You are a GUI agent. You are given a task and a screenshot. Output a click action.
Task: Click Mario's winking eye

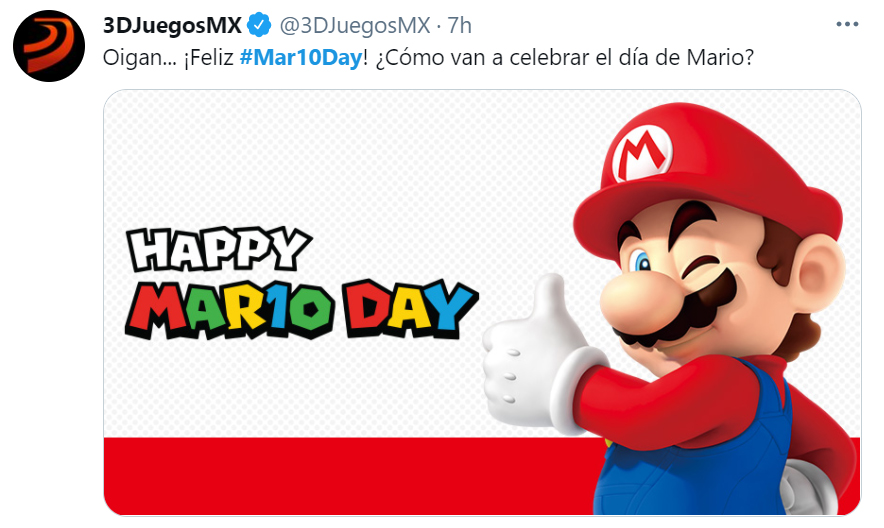click(x=700, y=265)
